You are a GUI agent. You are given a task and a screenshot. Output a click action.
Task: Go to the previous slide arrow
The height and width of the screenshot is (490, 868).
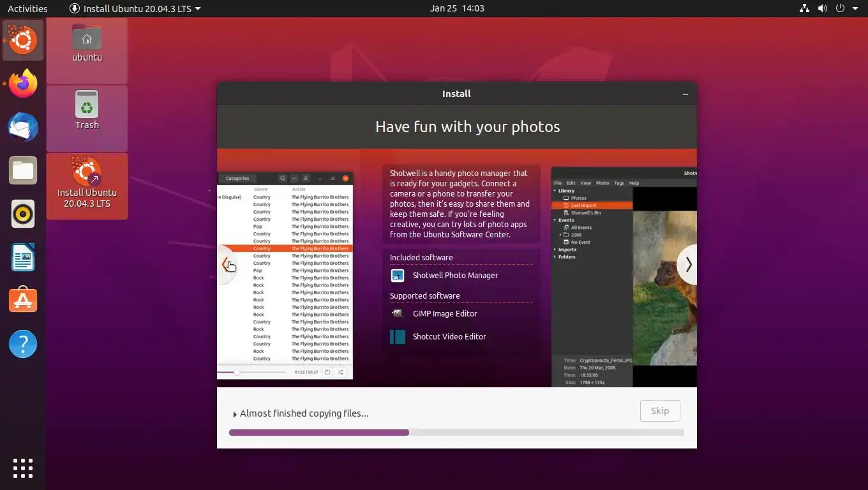pos(226,265)
